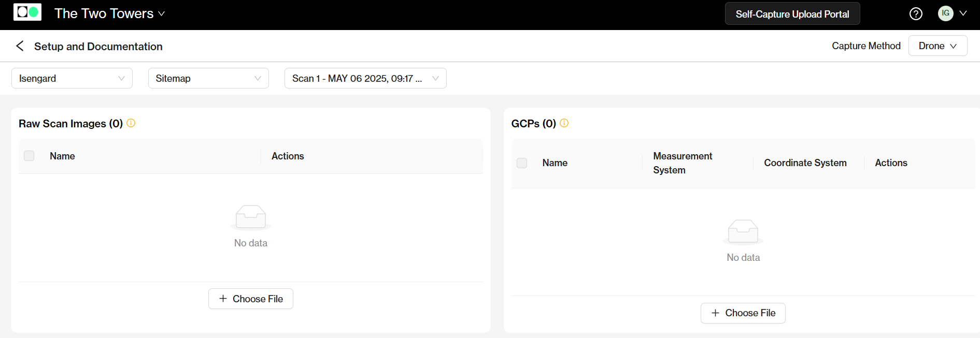Choose File for Raw Scan Images
This screenshot has width=980, height=338.
[x=251, y=299]
